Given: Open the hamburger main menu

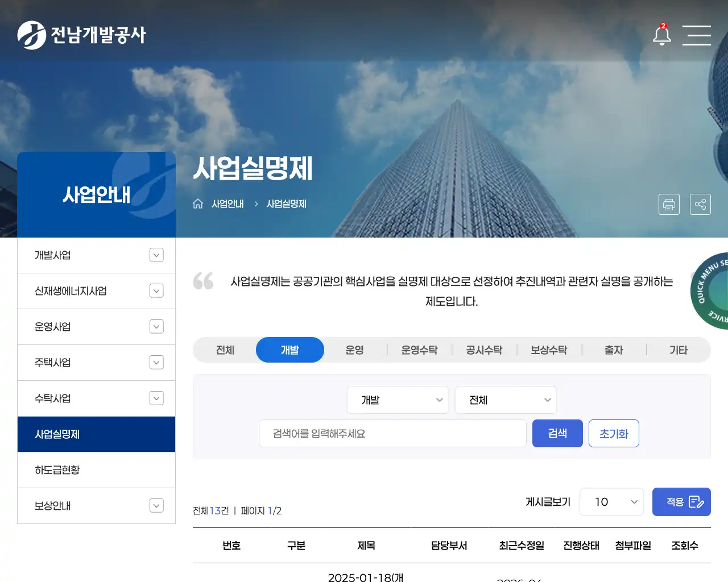Looking at the screenshot, I should 697,35.
